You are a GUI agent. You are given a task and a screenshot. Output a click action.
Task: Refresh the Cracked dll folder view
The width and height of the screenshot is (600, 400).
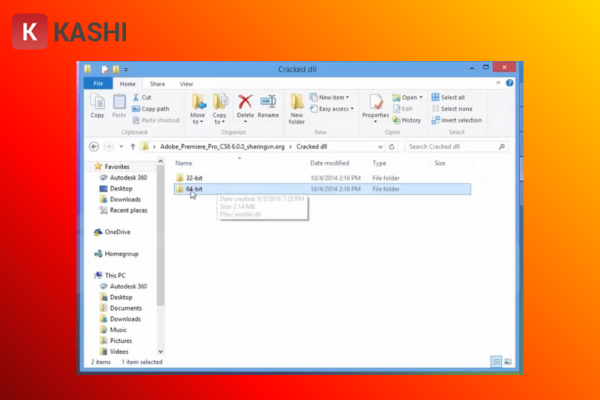391,147
